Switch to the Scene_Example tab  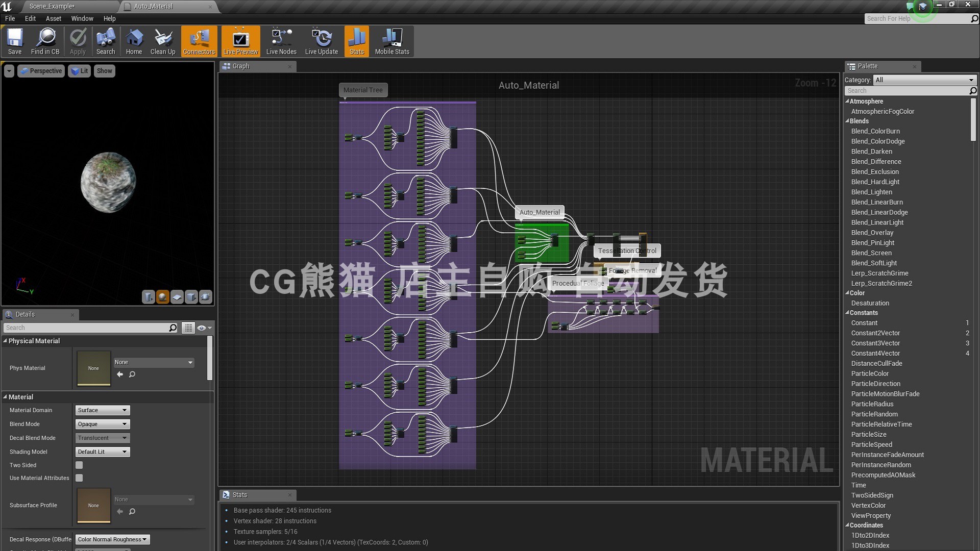click(52, 6)
